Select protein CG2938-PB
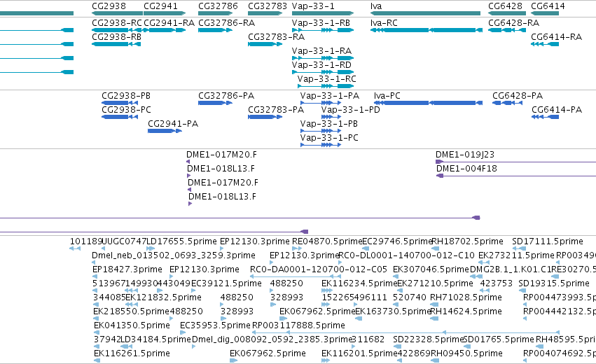 [x=120, y=103]
